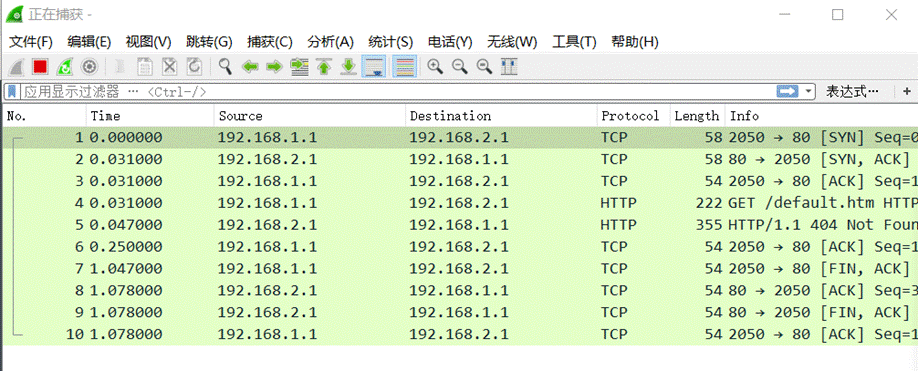Select packet 4 GET /default.htm row
Screen dimensions: 918x371
click(461, 203)
